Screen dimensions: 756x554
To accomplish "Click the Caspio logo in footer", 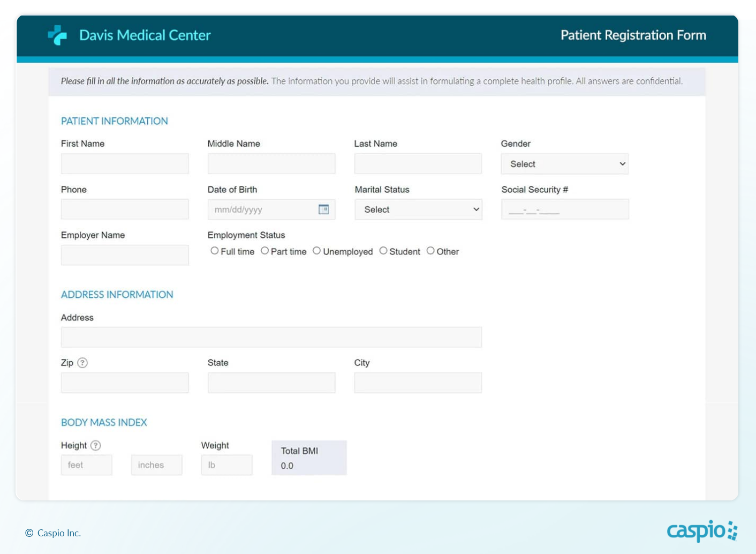I will click(x=702, y=531).
